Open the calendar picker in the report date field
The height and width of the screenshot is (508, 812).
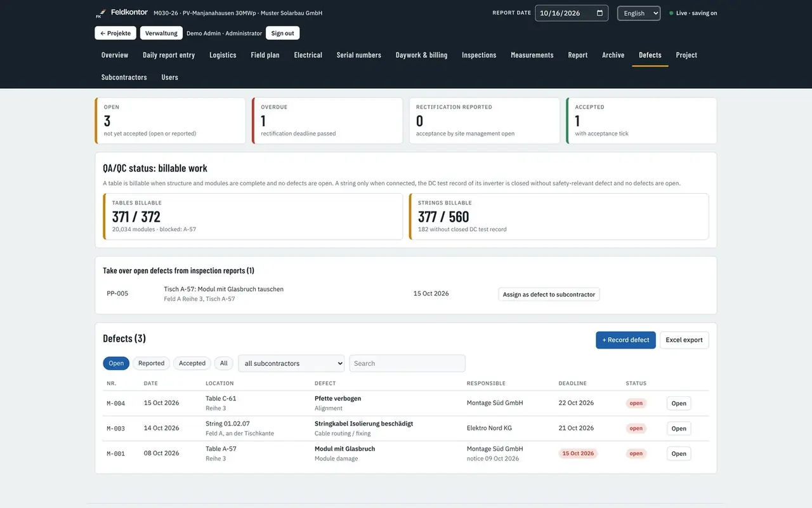click(x=600, y=13)
